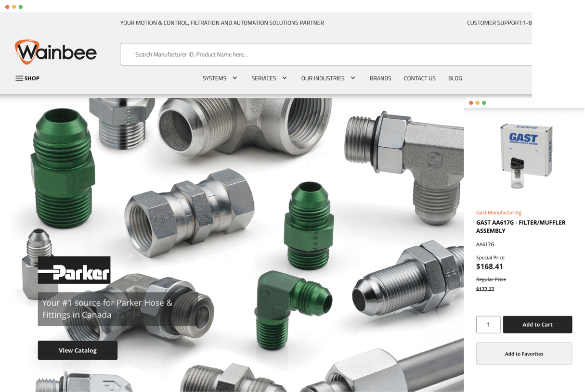Open the CONTACT US page
Screen dimensions: 585x392
click(x=419, y=78)
